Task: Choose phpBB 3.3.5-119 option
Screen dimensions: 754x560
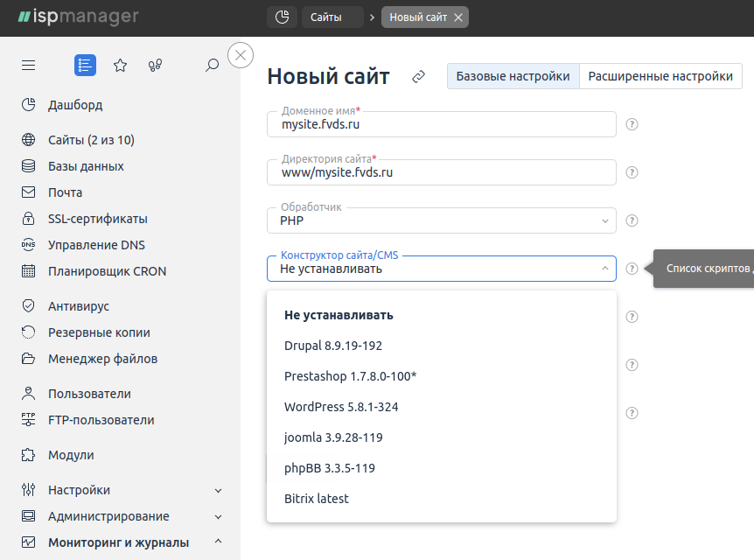Action: pyautogui.click(x=442, y=468)
